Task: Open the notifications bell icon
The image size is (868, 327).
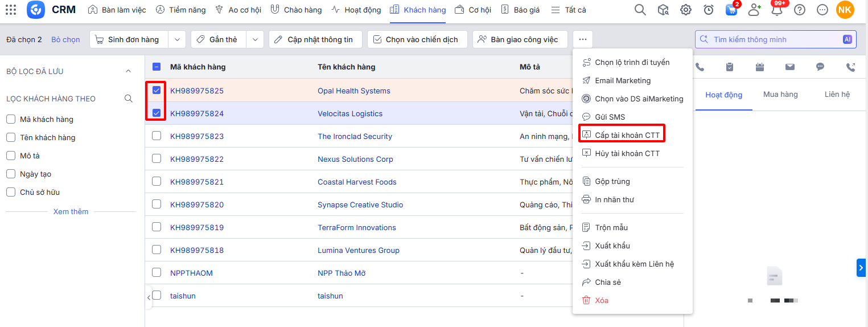Action: (x=777, y=10)
